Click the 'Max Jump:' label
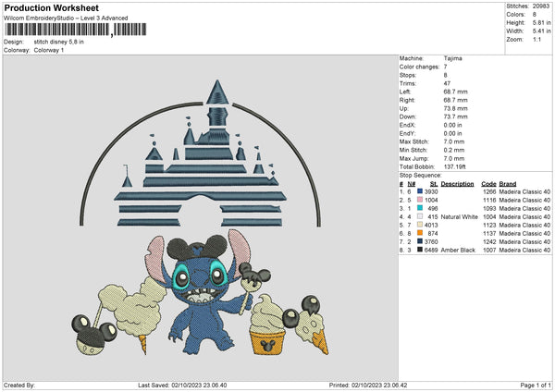The image size is (555, 392). 413,158
